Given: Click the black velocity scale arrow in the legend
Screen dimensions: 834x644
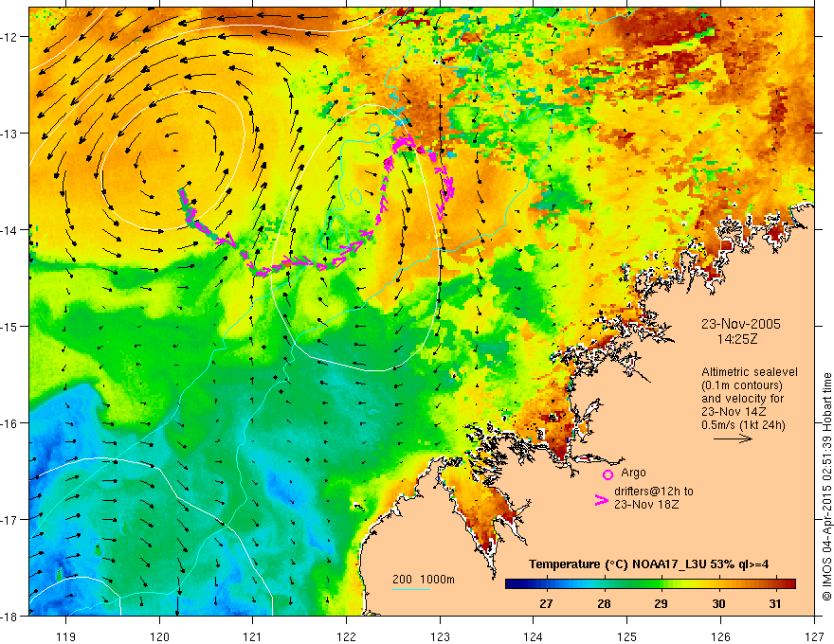Looking at the screenshot, I should point(733,438).
